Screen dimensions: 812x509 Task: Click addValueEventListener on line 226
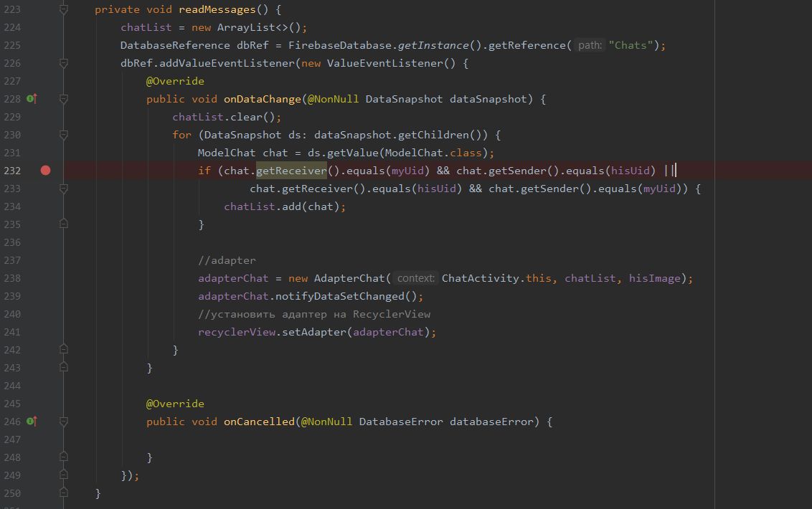(227, 63)
